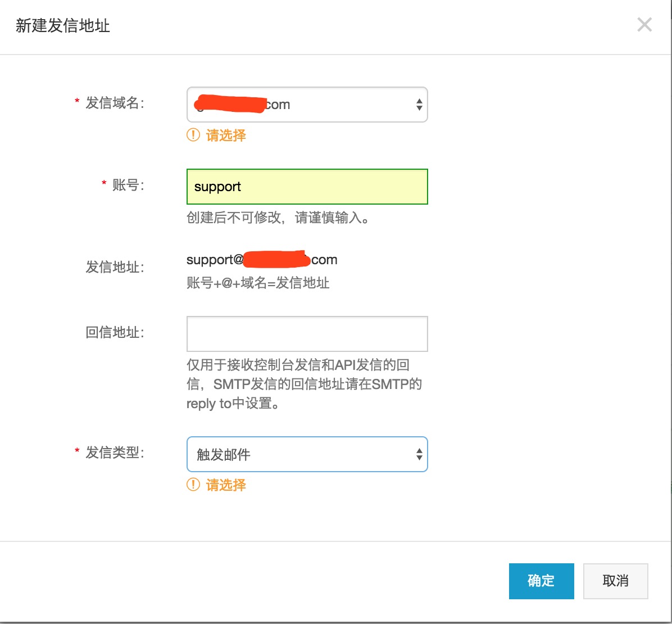Select the 账号 input containing support

[x=307, y=186]
